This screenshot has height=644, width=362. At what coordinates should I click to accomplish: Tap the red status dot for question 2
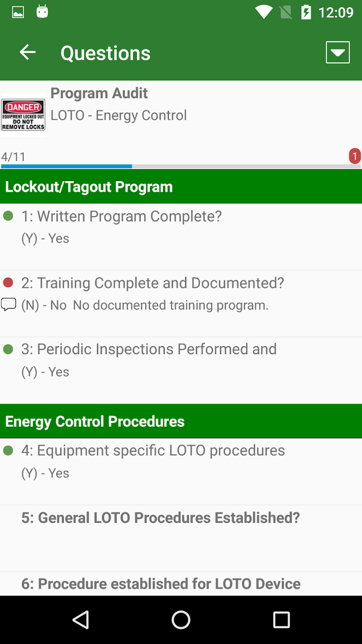click(8, 283)
